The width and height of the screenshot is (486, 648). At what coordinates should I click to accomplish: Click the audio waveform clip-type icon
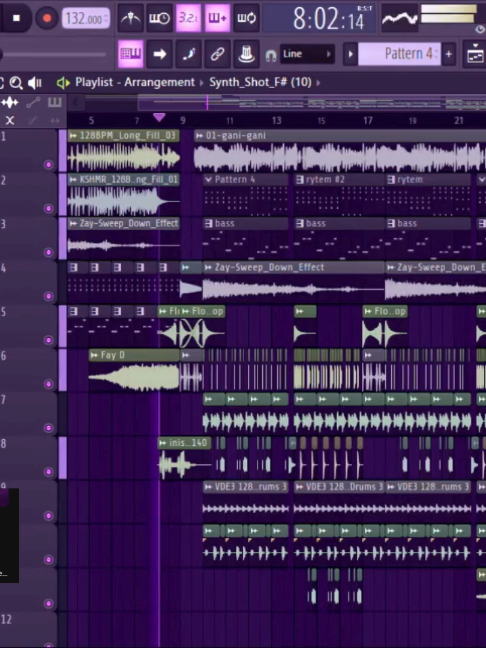(x=10, y=102)
